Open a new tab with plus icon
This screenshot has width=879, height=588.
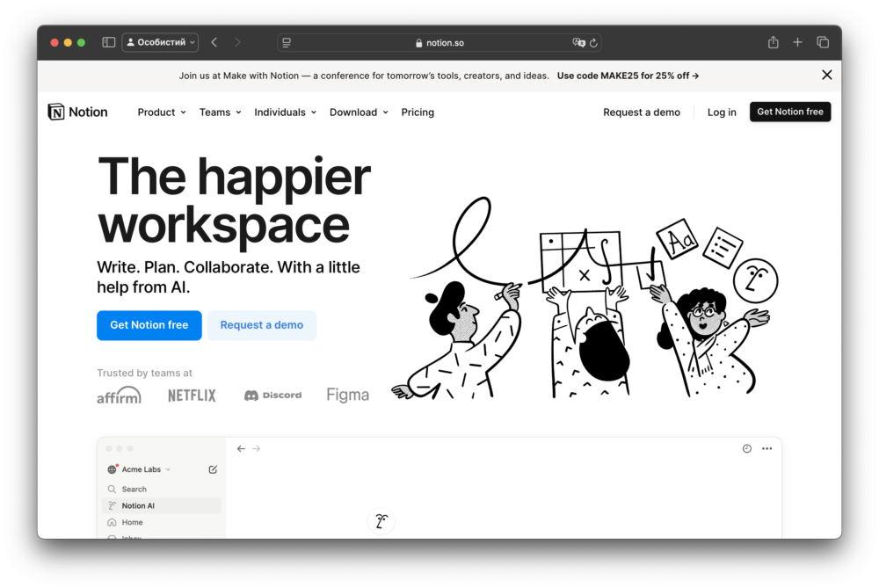coord(797,42)
